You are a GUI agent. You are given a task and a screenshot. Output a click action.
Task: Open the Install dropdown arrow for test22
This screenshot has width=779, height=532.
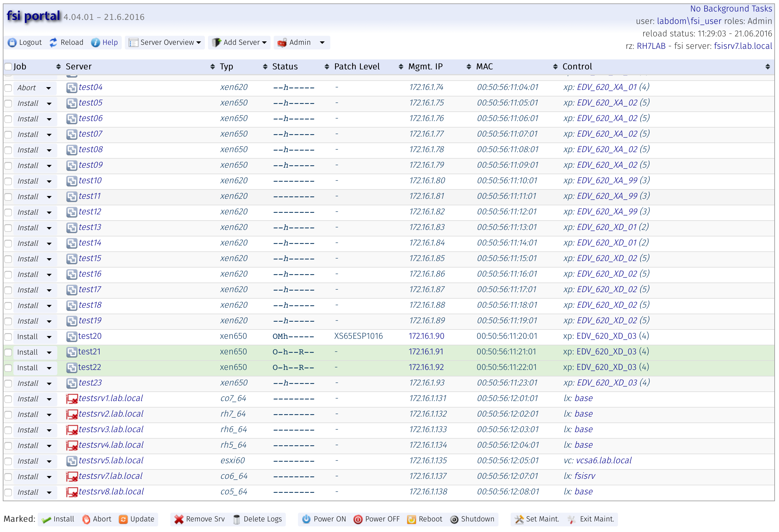click(49, 369)
